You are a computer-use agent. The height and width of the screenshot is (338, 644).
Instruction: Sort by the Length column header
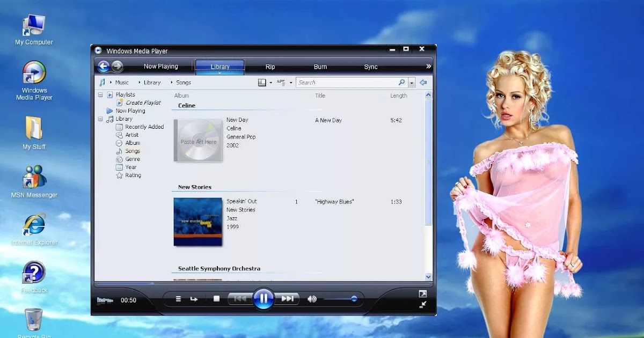point(399,95)
